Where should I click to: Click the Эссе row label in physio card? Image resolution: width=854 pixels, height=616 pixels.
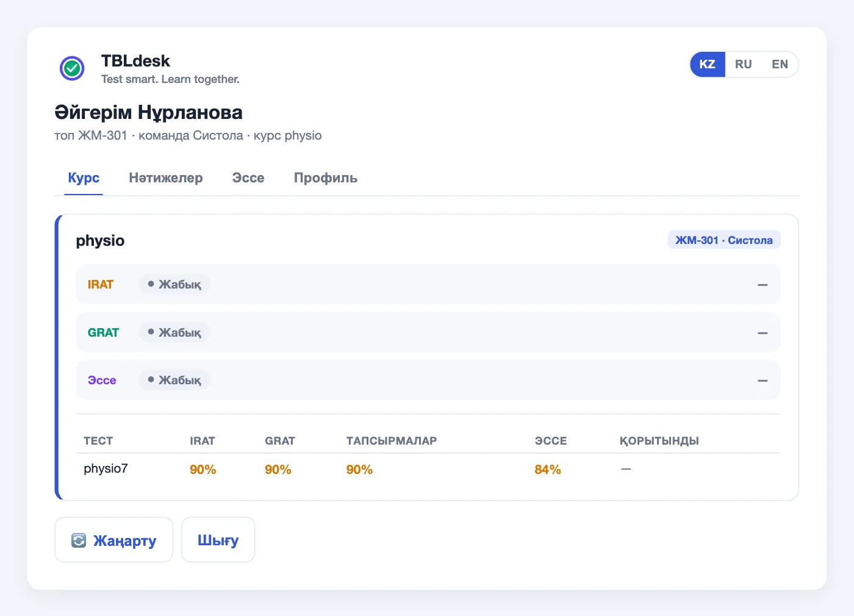click(x=102, y=380)
